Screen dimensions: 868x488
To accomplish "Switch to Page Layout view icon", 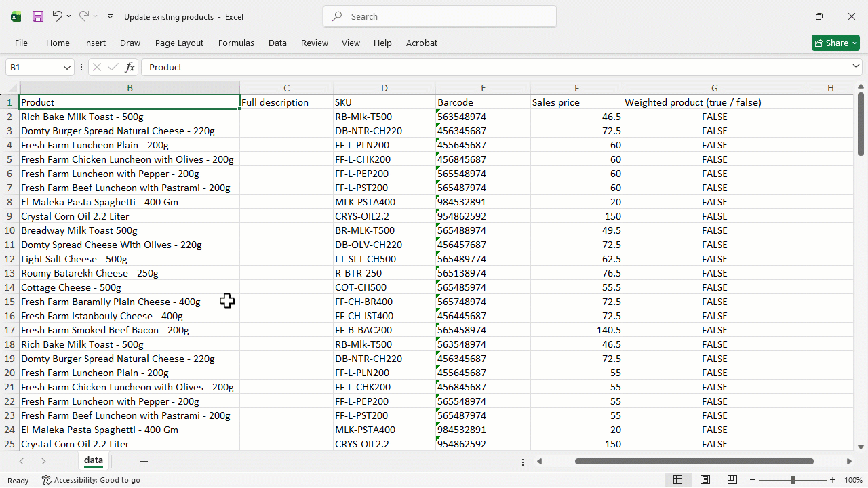I will coord(705,480).
